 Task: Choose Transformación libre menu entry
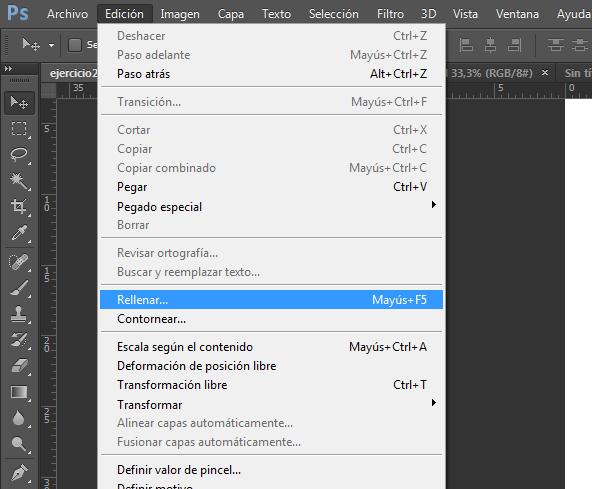click(271, 385)
